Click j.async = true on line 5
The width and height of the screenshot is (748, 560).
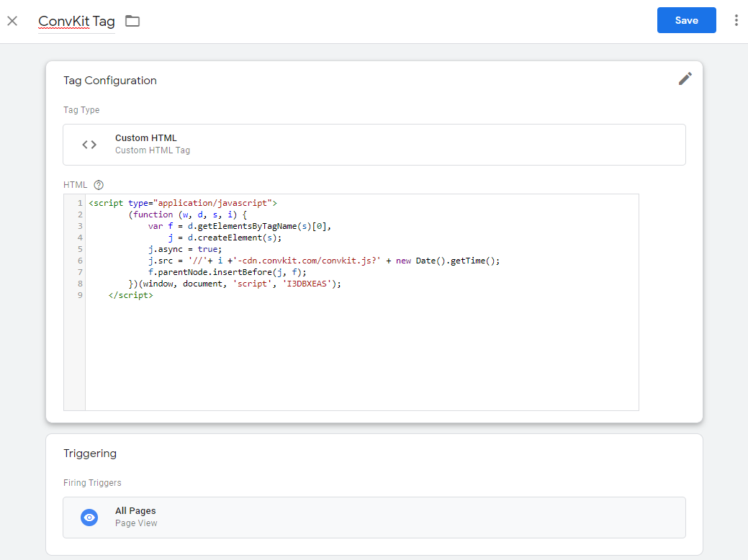pyautogui.click(x=185, y=249)
